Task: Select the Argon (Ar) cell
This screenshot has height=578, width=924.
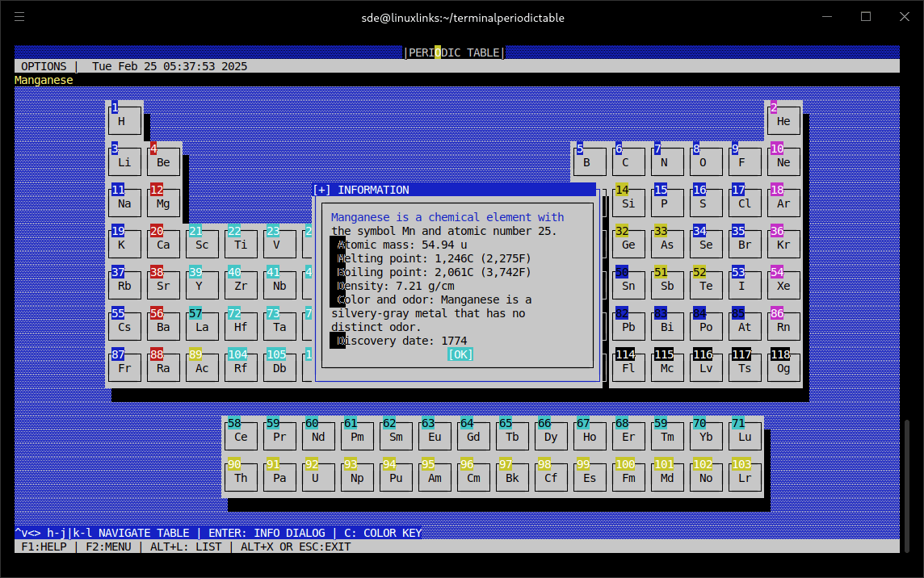Action: click(783, 203)
